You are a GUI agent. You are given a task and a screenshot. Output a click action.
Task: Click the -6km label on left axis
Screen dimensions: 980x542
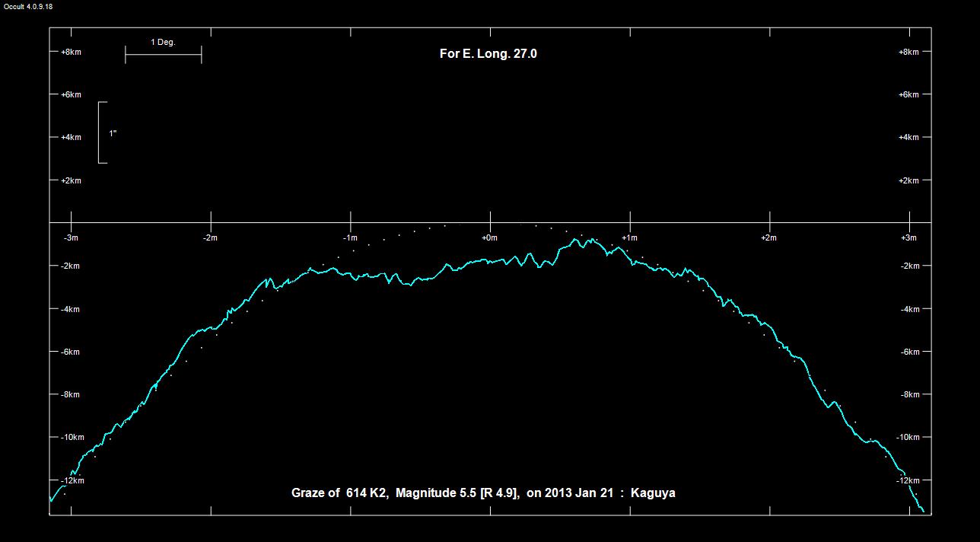[x=71, y=352]
